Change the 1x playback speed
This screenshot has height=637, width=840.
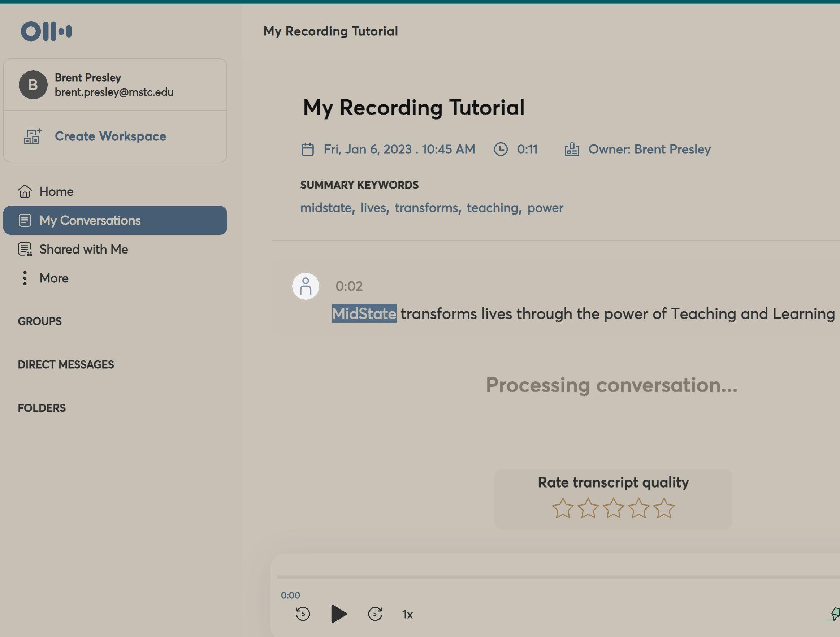click(407, 614)
